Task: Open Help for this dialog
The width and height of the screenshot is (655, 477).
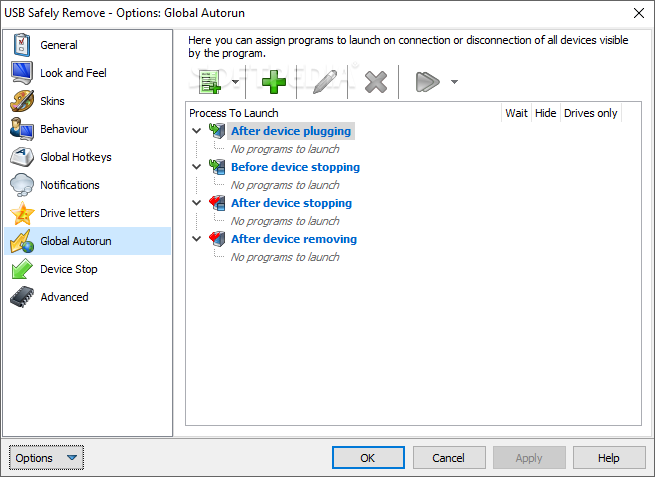Action: [609, 458]
